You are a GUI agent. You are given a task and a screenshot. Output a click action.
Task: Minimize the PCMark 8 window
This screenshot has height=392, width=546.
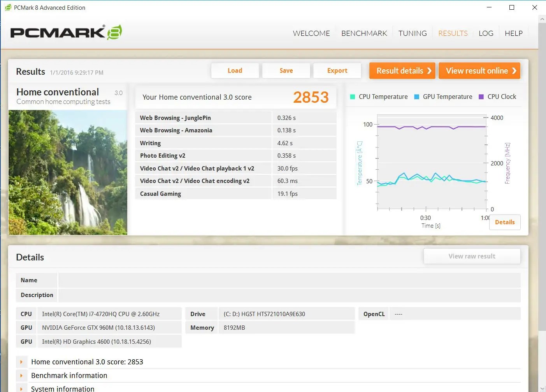[x=489, y=7]
